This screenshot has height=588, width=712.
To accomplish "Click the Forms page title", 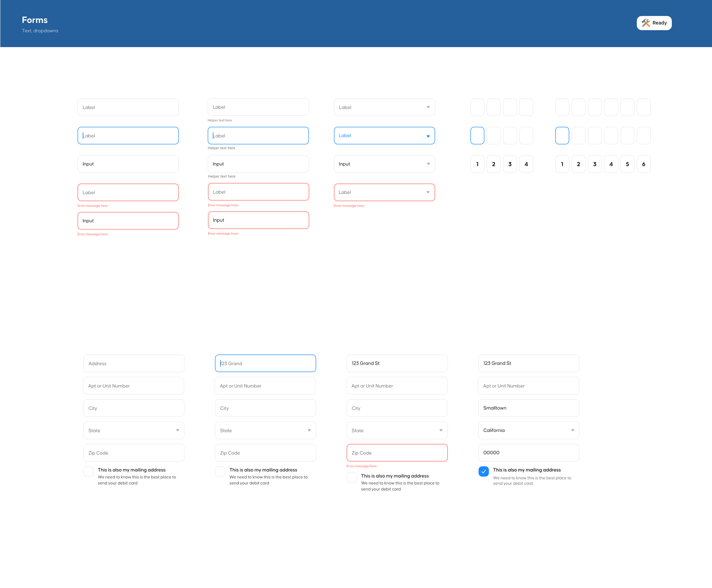I will coord(35,20).
